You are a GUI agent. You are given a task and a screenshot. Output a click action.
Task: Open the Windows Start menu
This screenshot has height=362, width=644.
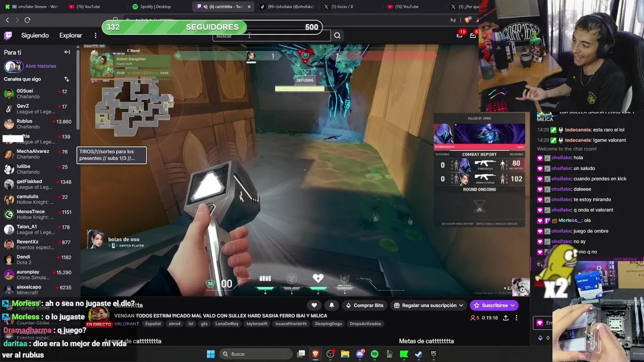pos(211,354)
